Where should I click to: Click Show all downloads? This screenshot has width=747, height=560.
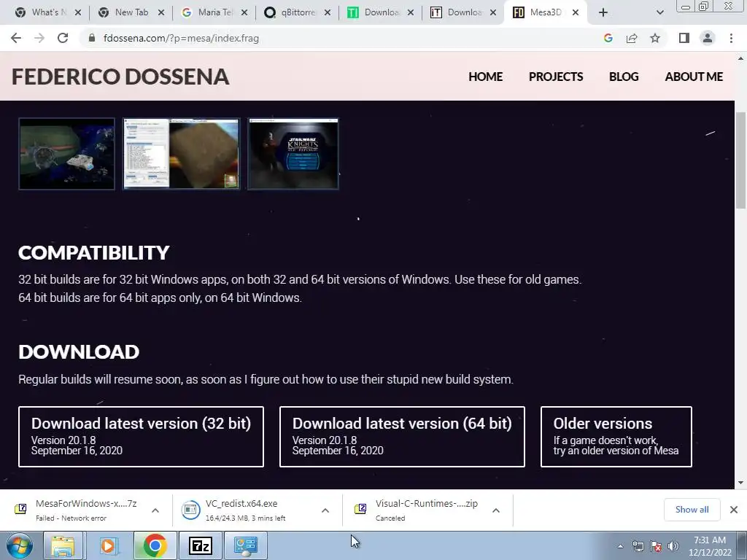(692, 510)
